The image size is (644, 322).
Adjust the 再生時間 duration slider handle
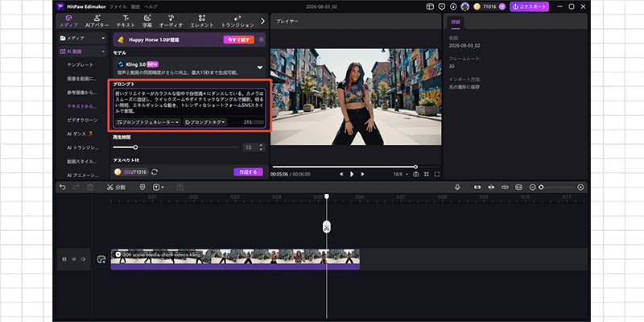[x=135, y=147]
